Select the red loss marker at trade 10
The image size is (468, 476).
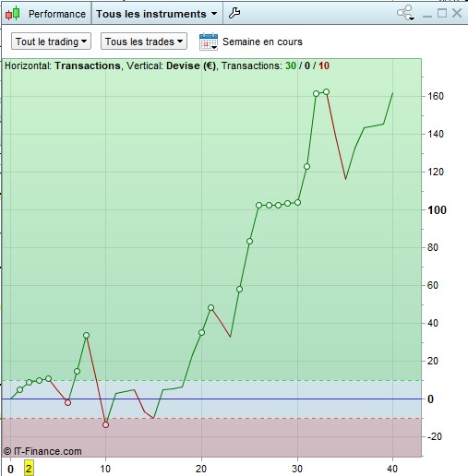click(105, 425)
